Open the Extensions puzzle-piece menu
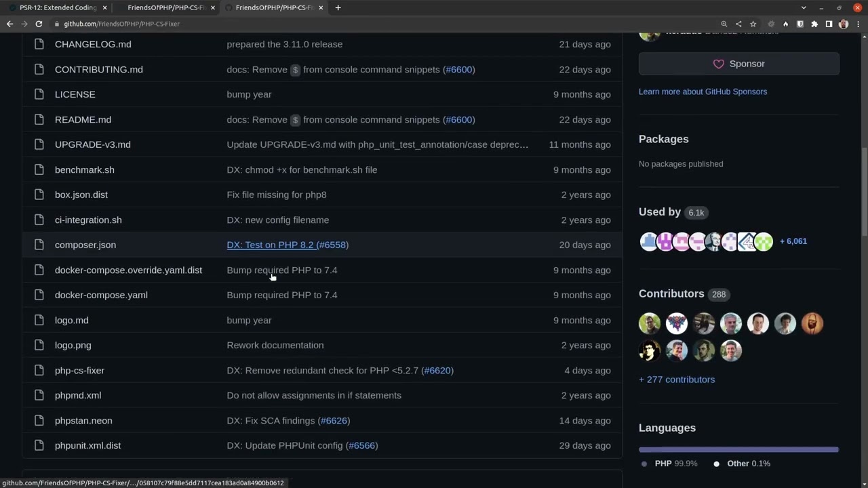 tap(814, 24)
